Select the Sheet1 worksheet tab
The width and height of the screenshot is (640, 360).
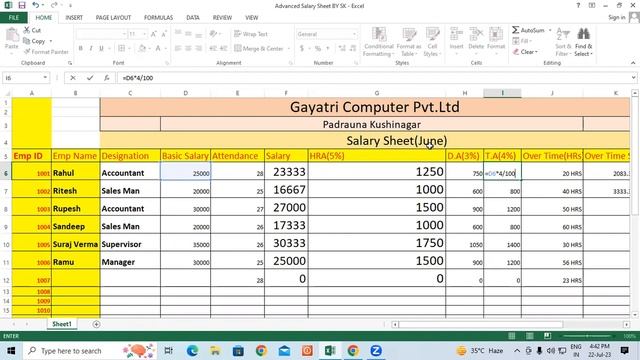62,324
